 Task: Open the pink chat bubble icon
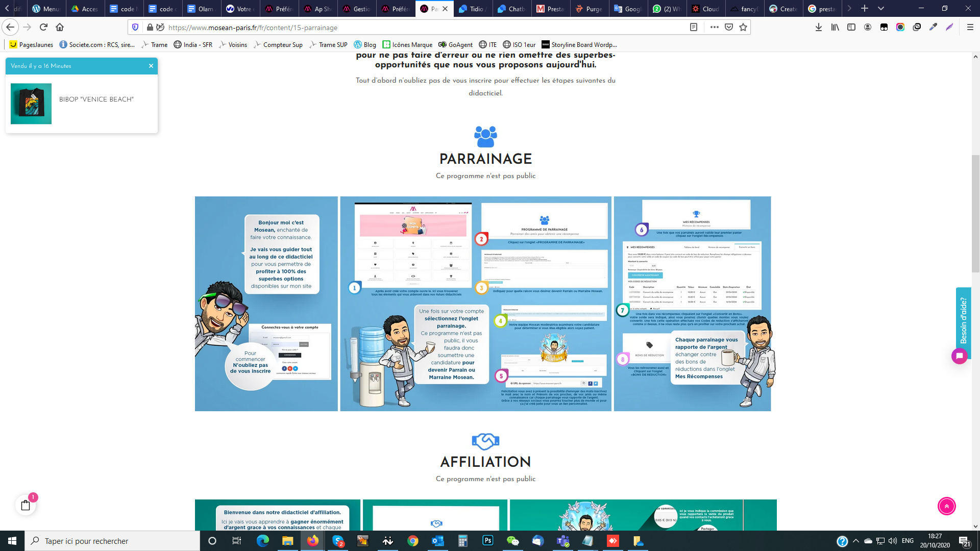coord(959,356)
